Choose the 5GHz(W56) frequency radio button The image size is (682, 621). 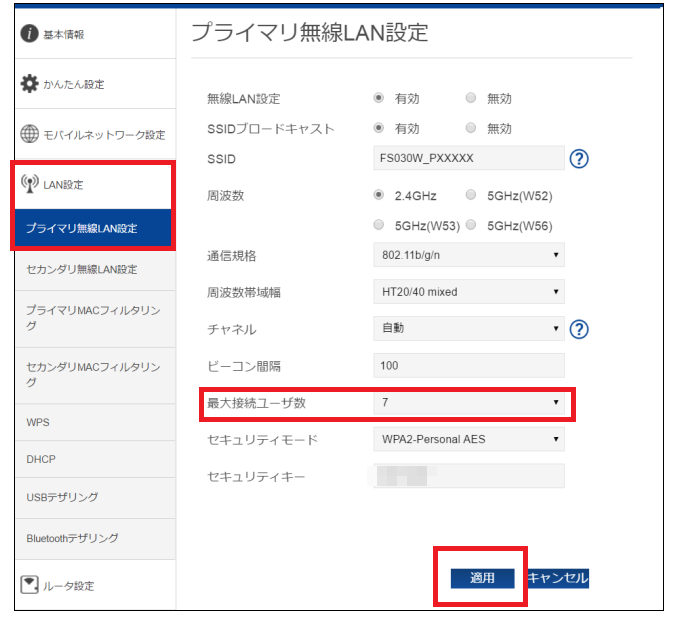click(x=471, y=225)
